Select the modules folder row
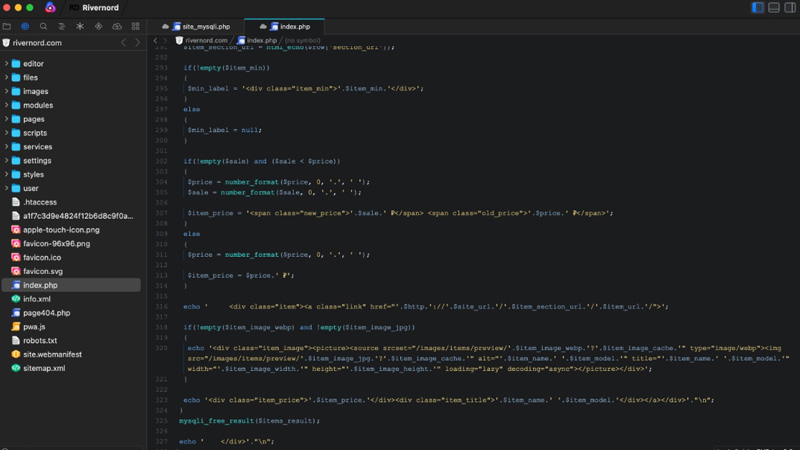Image resolution: width=800 pixels, height=450 pixels. [x=71, y=105]
